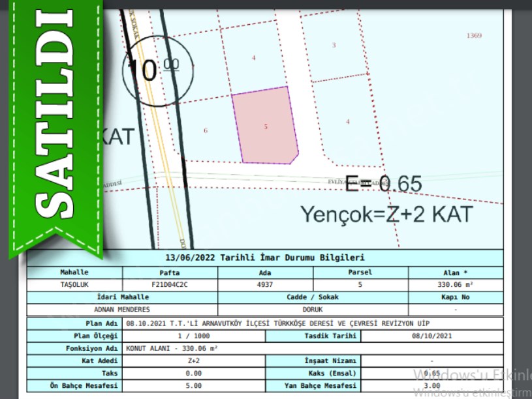532x399 pixels.
Task: Click the circled 10.00 road width marker
Action: pos(152,70)
